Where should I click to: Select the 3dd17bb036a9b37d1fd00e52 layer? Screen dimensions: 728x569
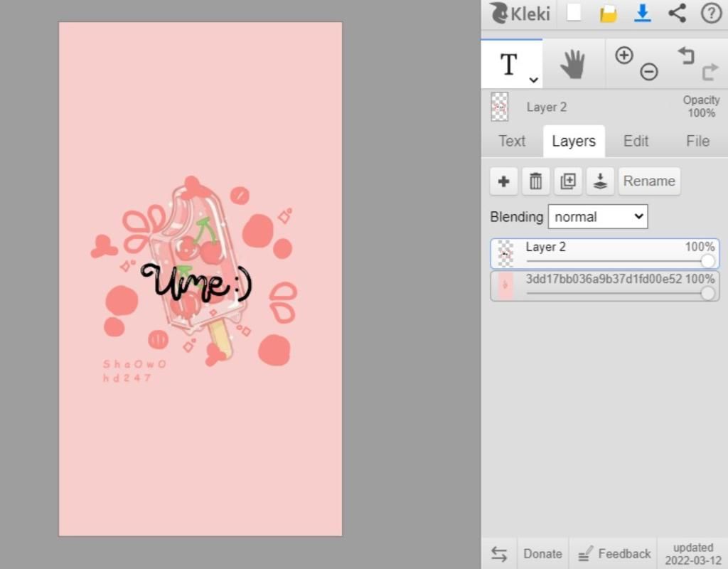pyautogui.click(x=604, y=286)
